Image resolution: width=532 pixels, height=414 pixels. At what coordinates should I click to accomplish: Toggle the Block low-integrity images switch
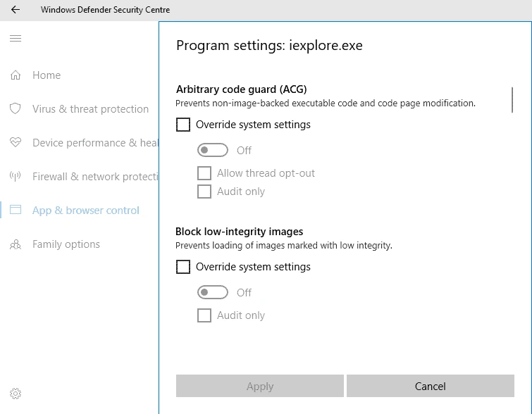[213, 292]
